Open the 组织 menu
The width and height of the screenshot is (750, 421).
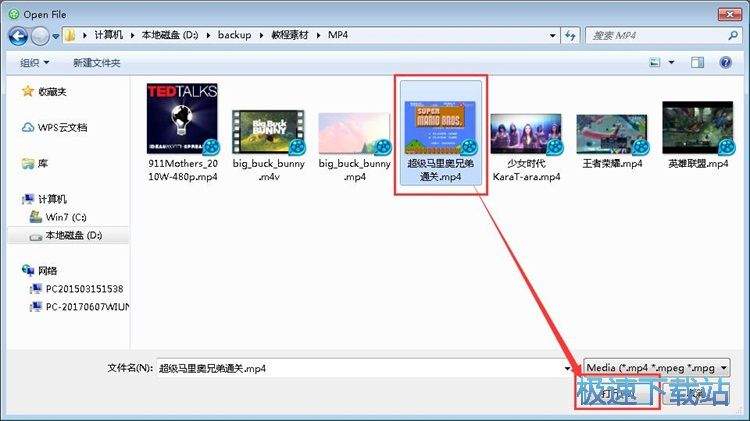34,63
